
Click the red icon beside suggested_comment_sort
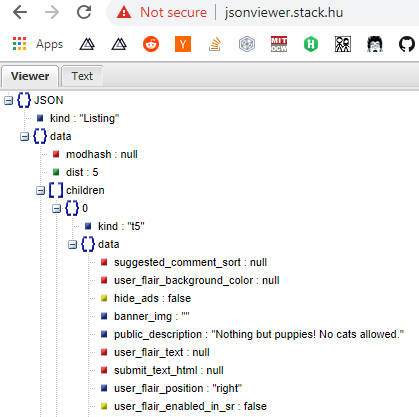coord(104,262)
